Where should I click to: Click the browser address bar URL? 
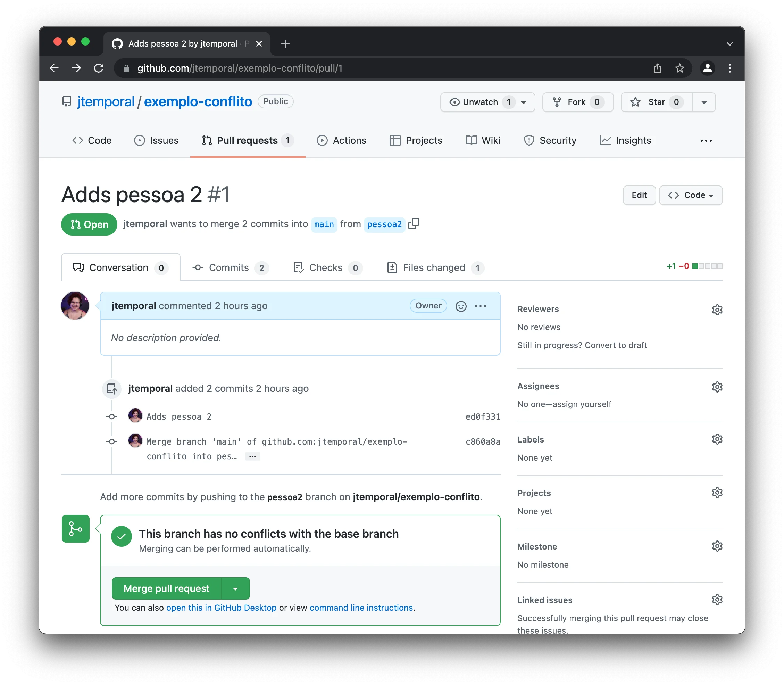240,68
